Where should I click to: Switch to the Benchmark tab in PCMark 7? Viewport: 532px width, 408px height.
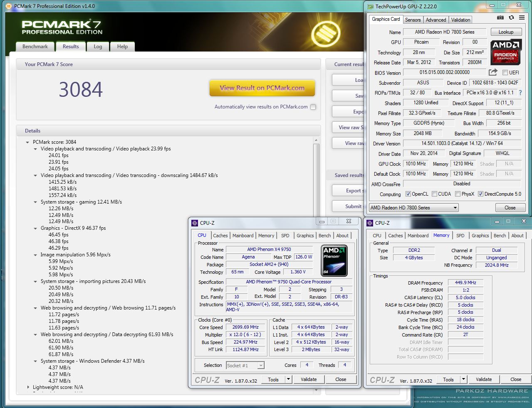(x=35, y=47)
